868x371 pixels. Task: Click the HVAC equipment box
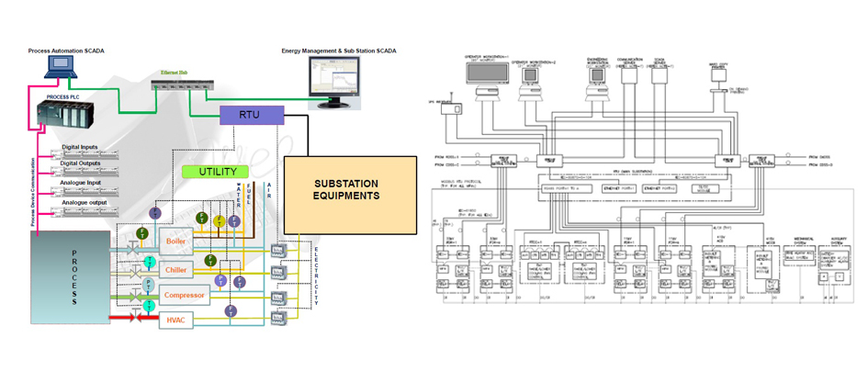pyautogui.click(x=176, y=320)
